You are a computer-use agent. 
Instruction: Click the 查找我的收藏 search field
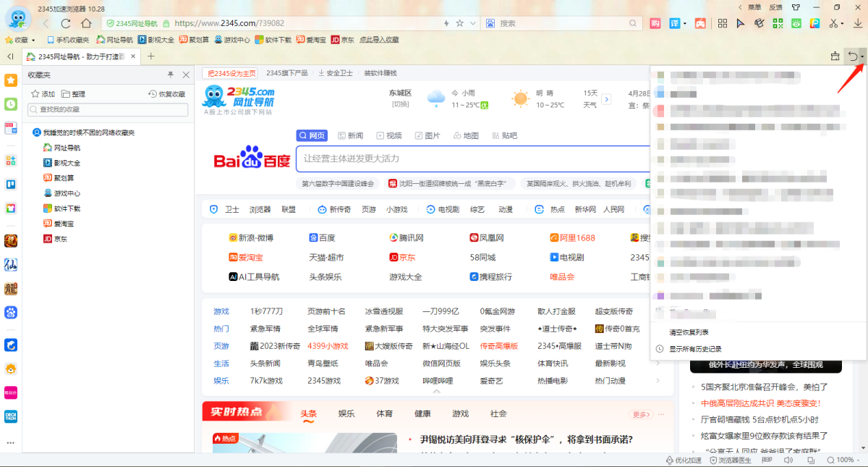(109, 109)
